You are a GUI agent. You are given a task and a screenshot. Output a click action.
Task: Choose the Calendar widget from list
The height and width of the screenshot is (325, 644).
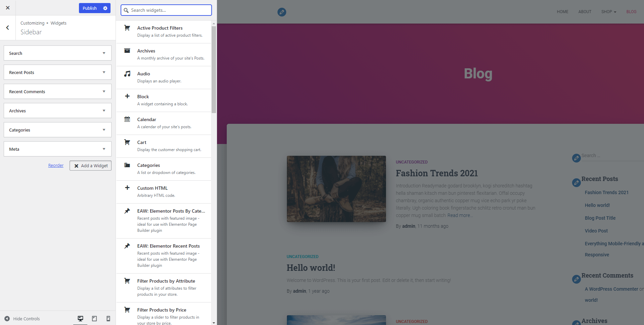tap(164, 123)
